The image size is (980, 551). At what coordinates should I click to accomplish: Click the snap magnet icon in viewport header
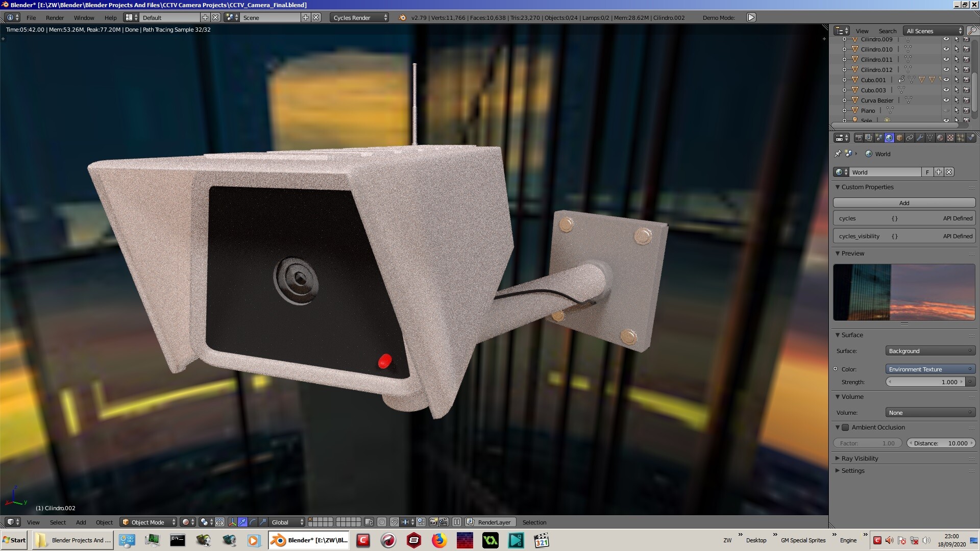click(394, 522)
